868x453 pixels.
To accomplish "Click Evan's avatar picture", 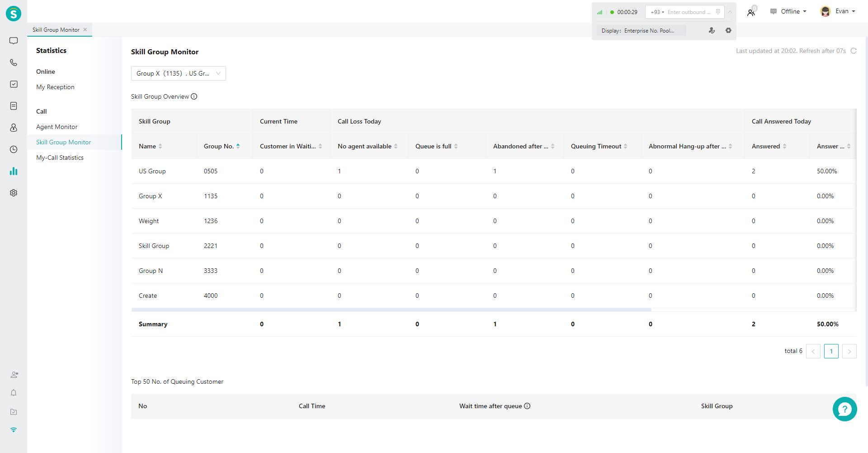I will coord(826,11).
